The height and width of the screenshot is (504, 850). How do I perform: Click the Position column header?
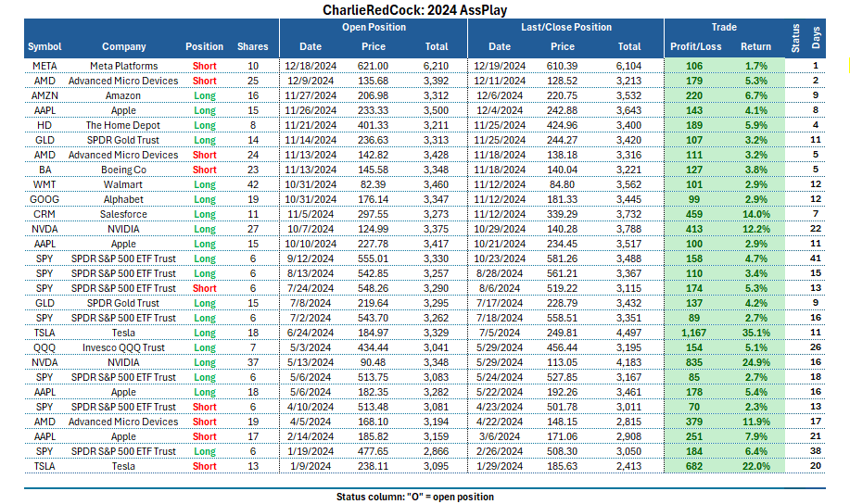204,46
